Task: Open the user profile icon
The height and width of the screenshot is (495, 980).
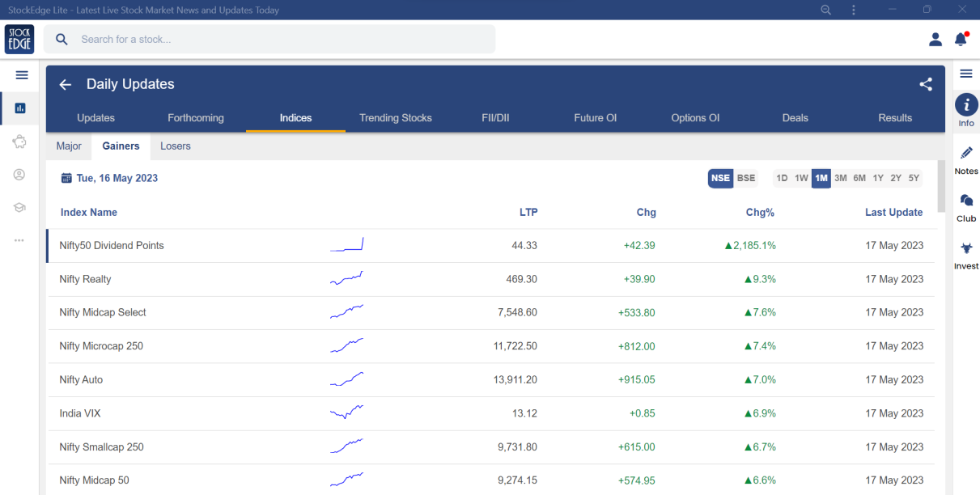Action: pos(935,39)
